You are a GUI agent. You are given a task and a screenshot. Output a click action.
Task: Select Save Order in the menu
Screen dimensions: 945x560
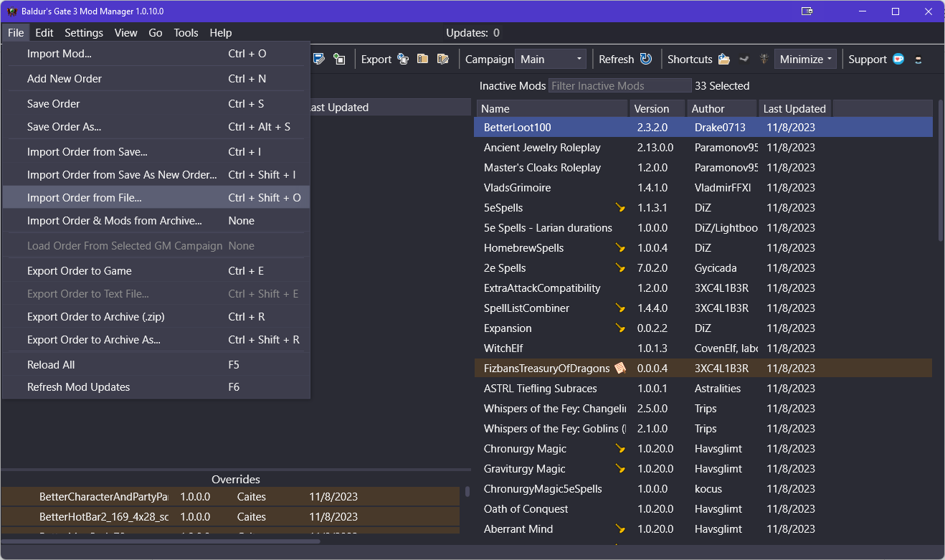coord(156,104)
